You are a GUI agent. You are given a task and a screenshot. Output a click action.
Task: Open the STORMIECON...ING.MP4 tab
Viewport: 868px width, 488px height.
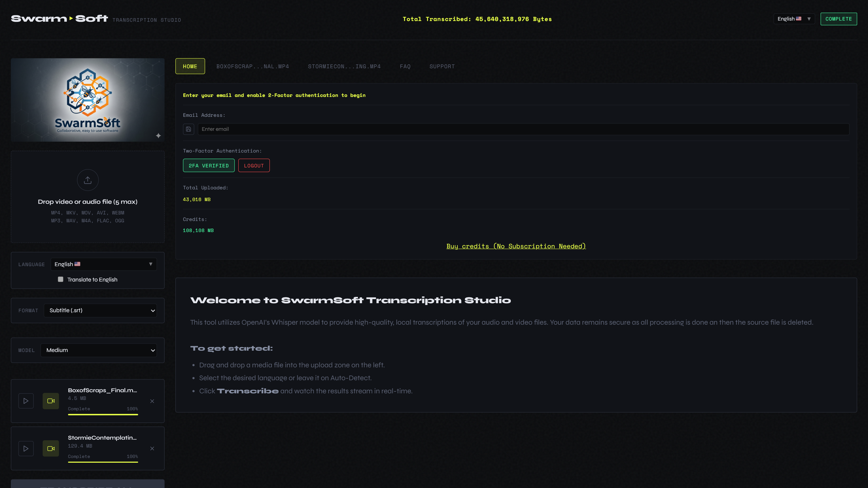344,66
